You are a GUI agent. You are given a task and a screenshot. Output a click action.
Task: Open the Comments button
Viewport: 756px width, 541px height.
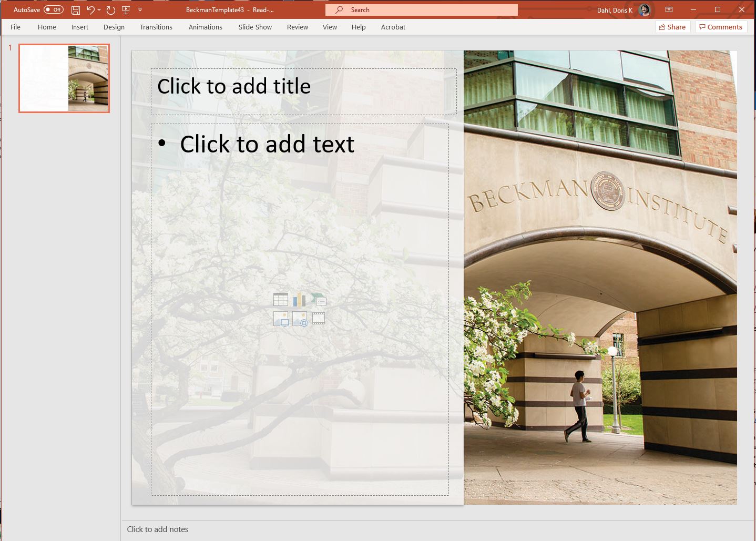point(721,27)
